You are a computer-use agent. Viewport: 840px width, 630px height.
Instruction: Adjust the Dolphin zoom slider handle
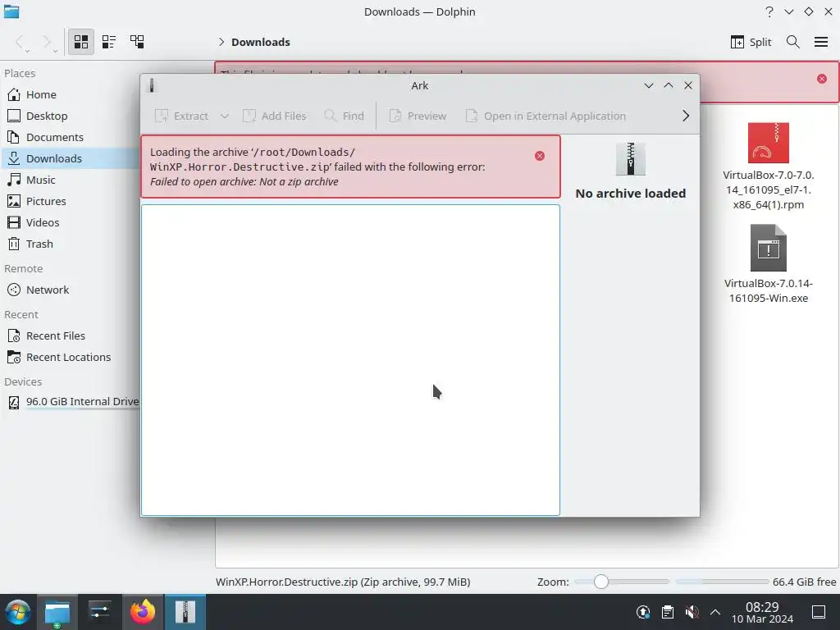(601, 582)
